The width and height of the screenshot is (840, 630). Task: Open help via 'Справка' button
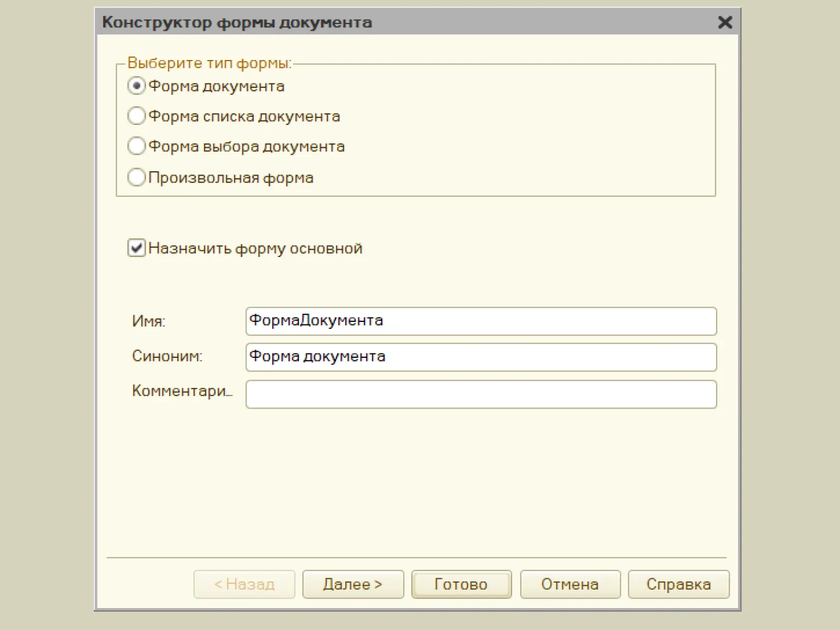(678, 584)
